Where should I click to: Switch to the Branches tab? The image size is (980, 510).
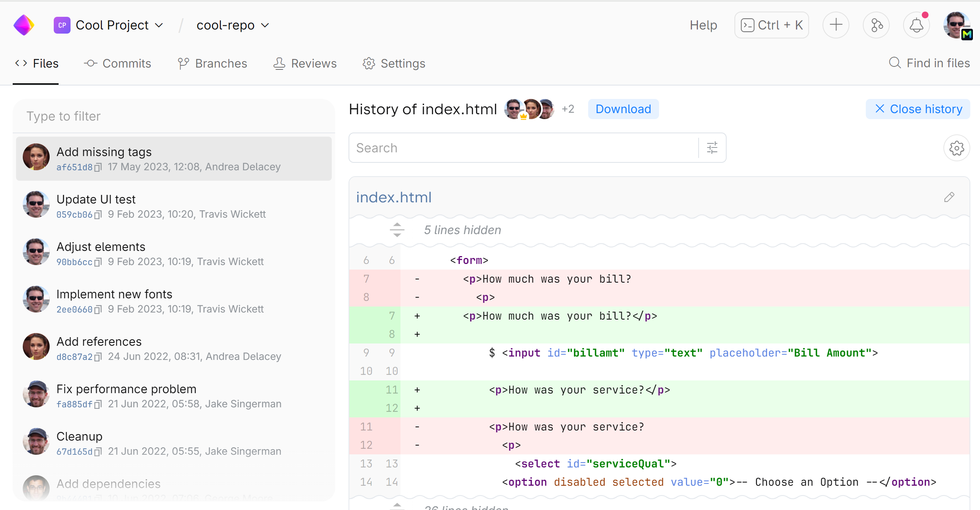(x=212, y=63)
